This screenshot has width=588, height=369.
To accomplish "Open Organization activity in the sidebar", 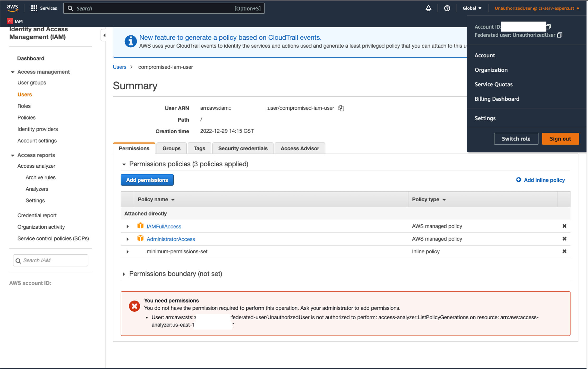I will pyautogui.click(x=41, y=227).
